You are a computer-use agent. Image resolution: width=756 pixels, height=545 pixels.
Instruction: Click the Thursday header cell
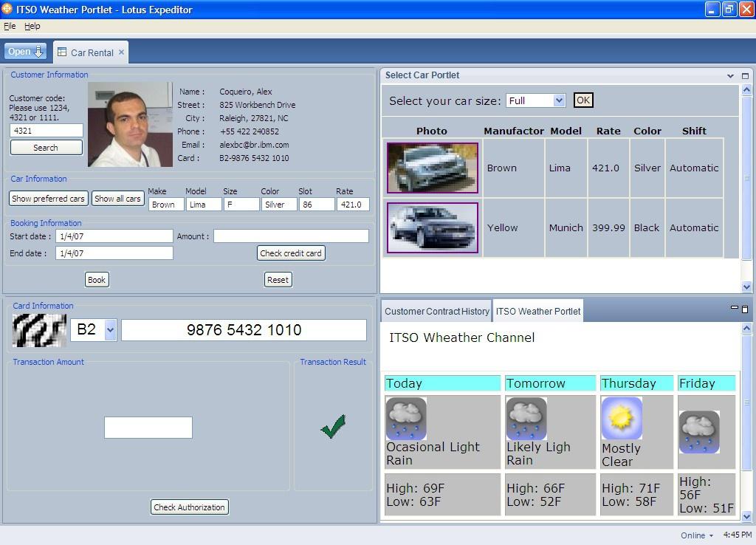pos(637,383)
